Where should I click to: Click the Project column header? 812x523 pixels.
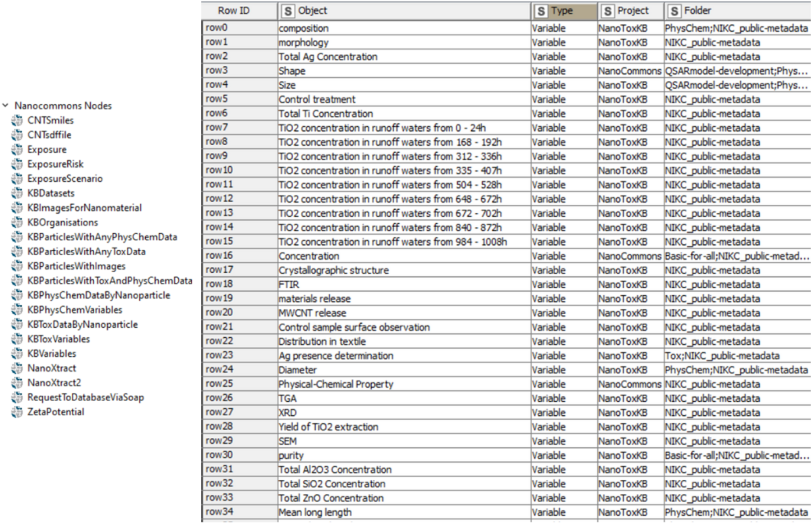coord(631,11)
